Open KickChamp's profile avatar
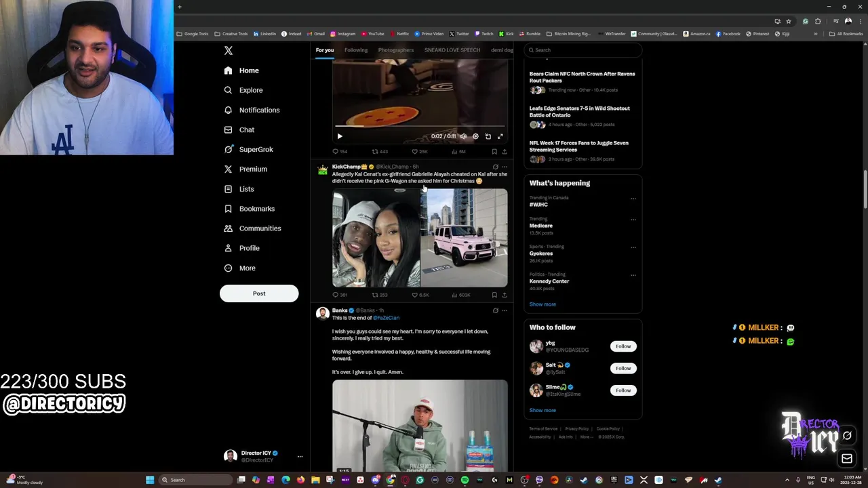Screen dimensions: 868x488 coord(323,169)
